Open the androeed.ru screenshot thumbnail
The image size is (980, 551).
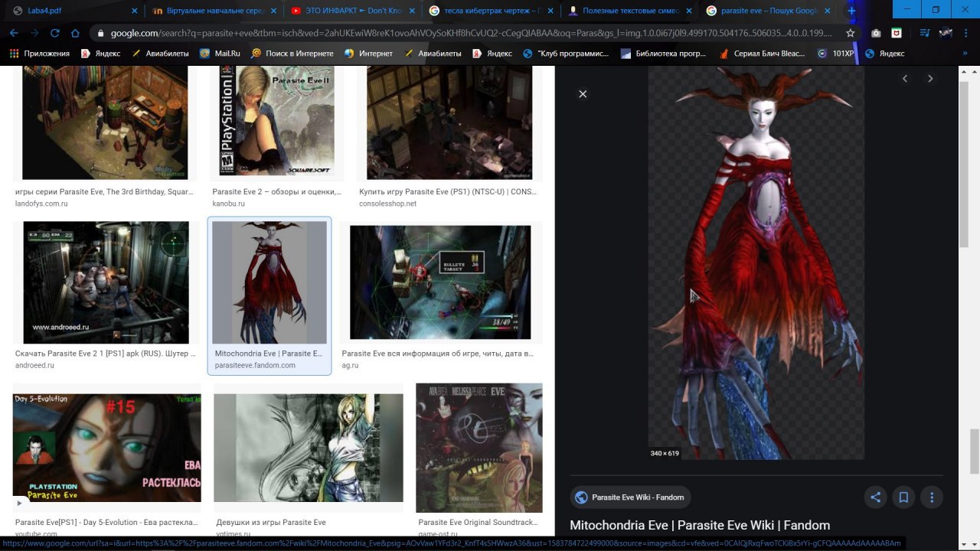click(x=106, y=282)
